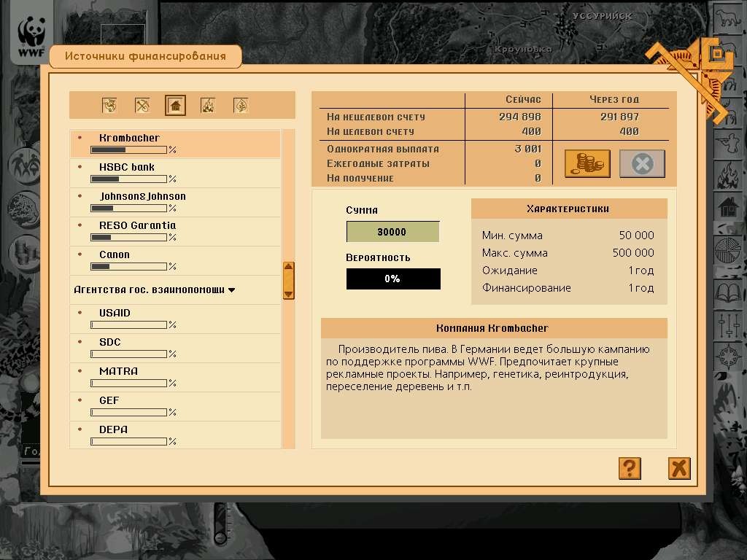Select the Johnson&Johnson sponsor row
747x560 pixels.
click(x=175, y=202)
